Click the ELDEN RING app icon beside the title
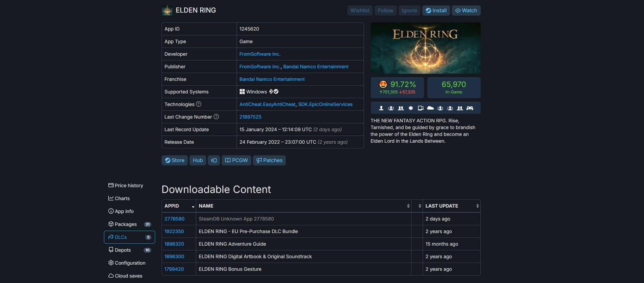 pos(167,11)
